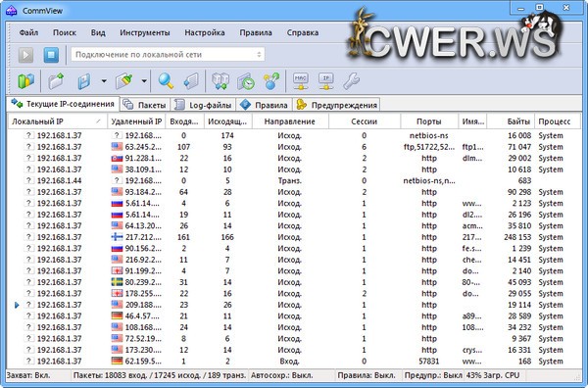Click the save floppy disk icon
Image resolution: width=588 pixels, height=388 pixels.
(84, 80)
